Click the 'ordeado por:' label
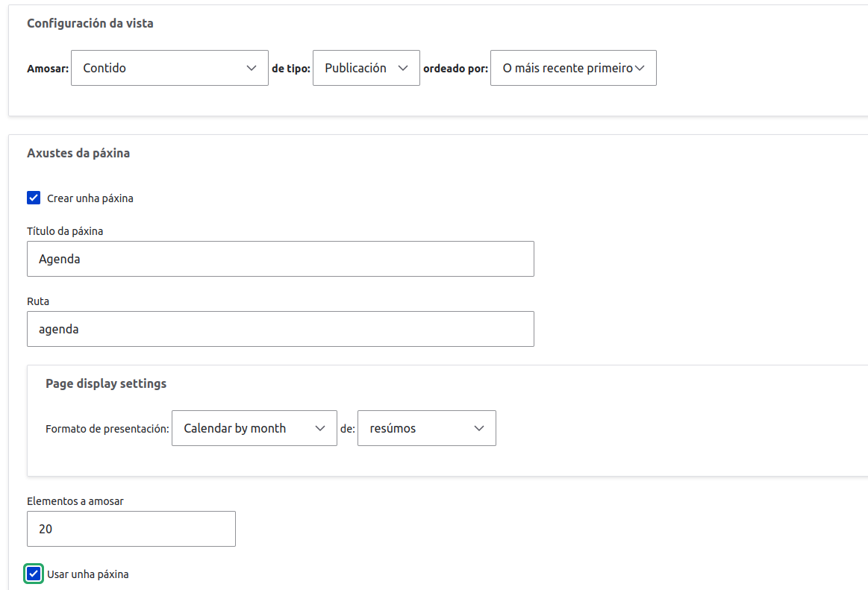 coord(455,69)
